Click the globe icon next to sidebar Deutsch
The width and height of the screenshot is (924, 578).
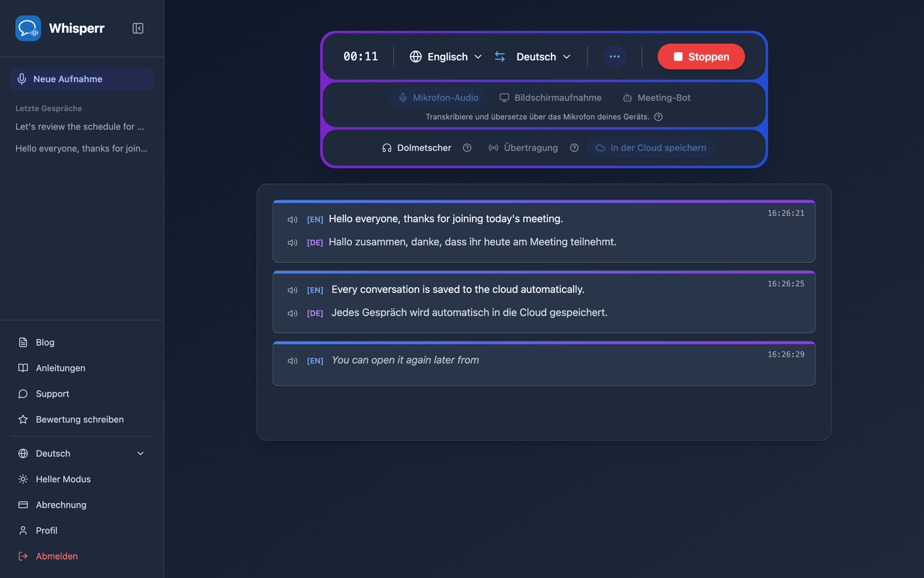[23, 454]
